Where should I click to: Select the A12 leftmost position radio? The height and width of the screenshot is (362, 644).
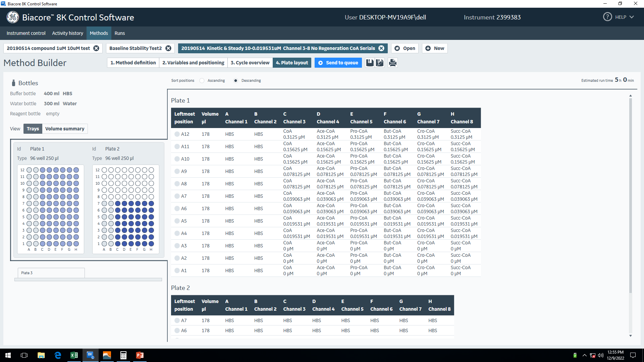(177, 134)
